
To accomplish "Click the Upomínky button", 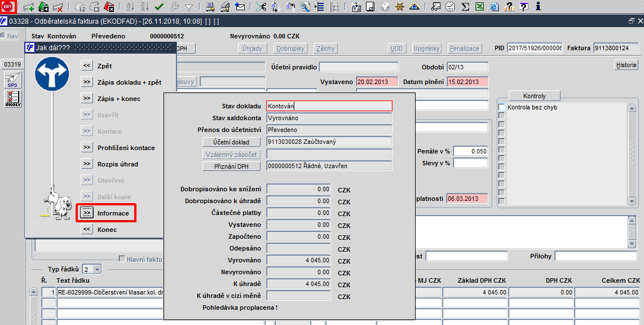I will coord(427,49).
